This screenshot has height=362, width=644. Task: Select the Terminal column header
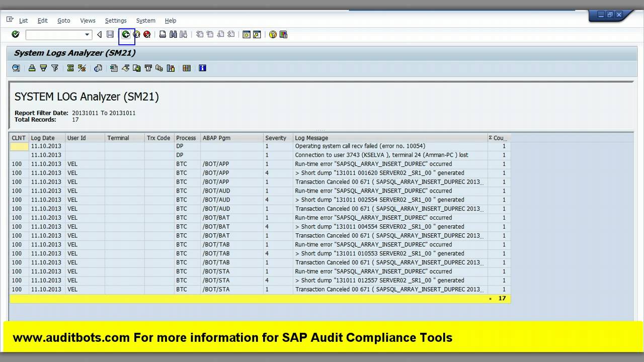pos(125,138)
